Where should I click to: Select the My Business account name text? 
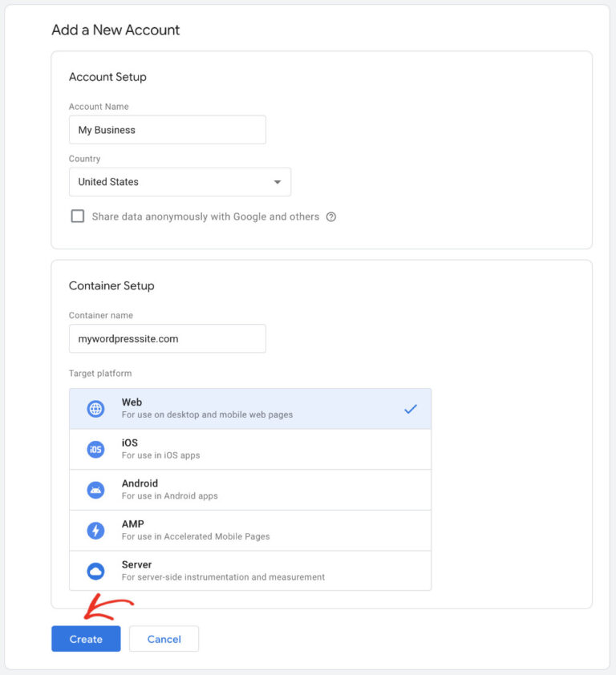tap(105, 129)
